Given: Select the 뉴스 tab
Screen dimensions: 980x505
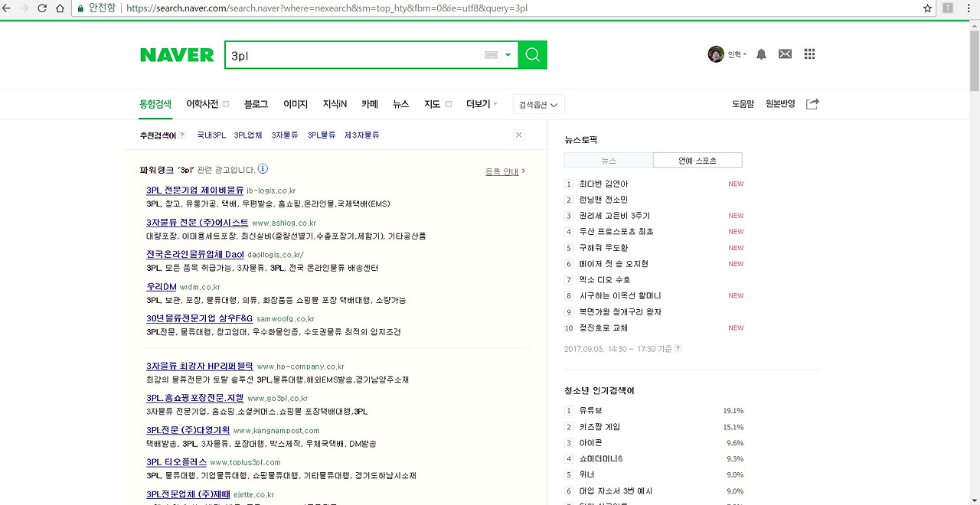Looking at the screenshot, I should (x=400, y=104).
